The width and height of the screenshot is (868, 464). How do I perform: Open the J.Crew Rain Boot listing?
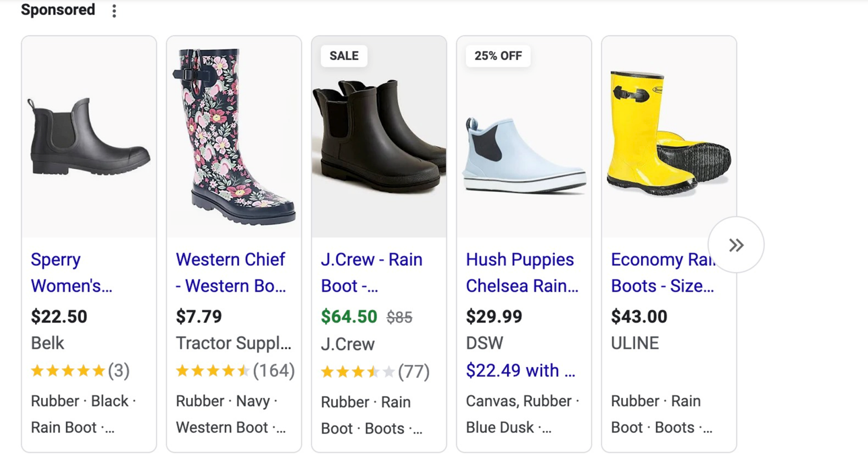370,272
